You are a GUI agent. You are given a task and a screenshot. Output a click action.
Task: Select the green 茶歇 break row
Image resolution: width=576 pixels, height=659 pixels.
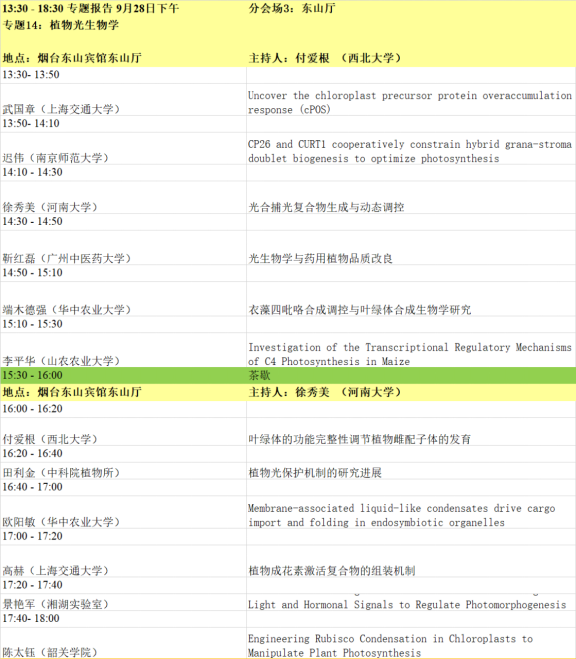288,375
